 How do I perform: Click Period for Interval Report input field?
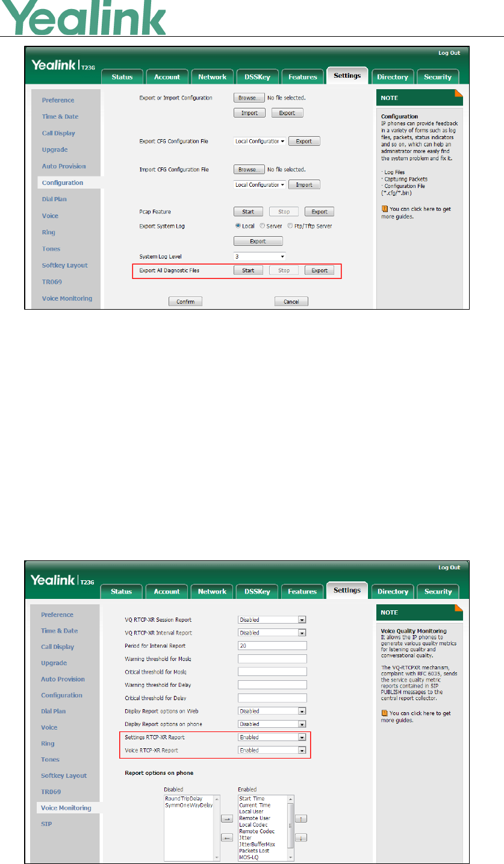pos(272,646)
